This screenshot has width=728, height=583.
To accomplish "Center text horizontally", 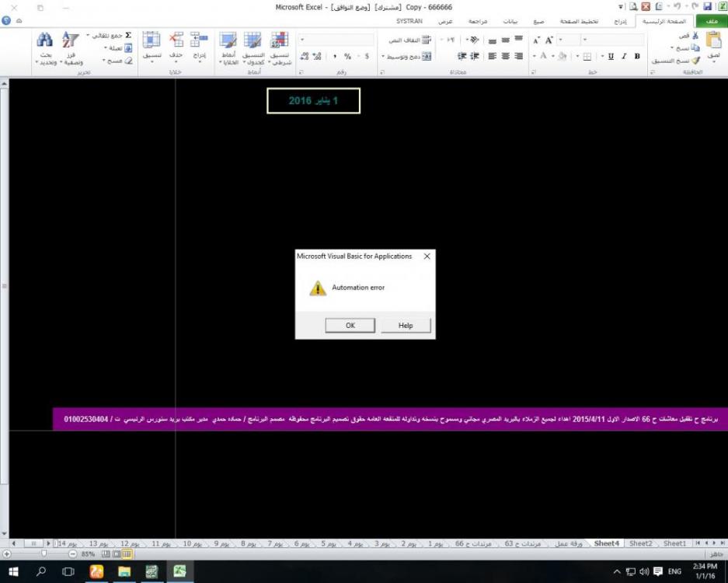I will [x=506, y=56].
